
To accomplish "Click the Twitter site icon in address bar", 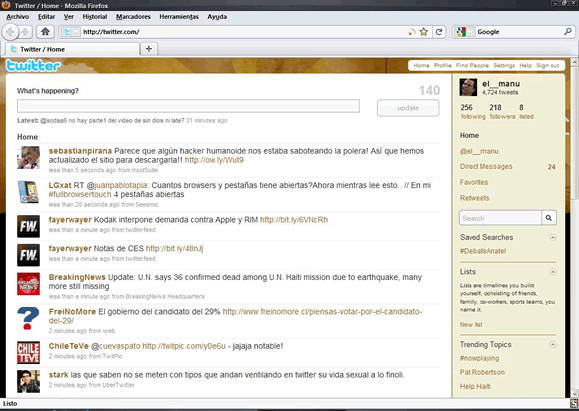I will pyautogui.click(x=68, y=32).
